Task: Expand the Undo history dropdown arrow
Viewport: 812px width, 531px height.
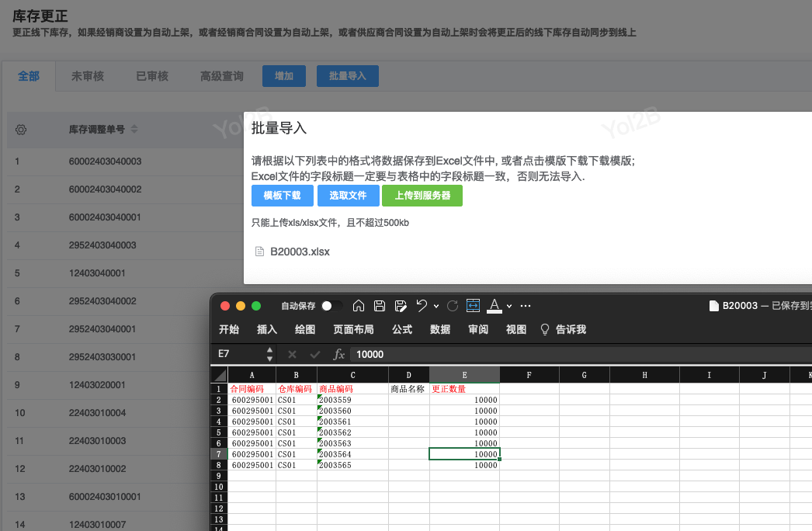Action: 435,306
